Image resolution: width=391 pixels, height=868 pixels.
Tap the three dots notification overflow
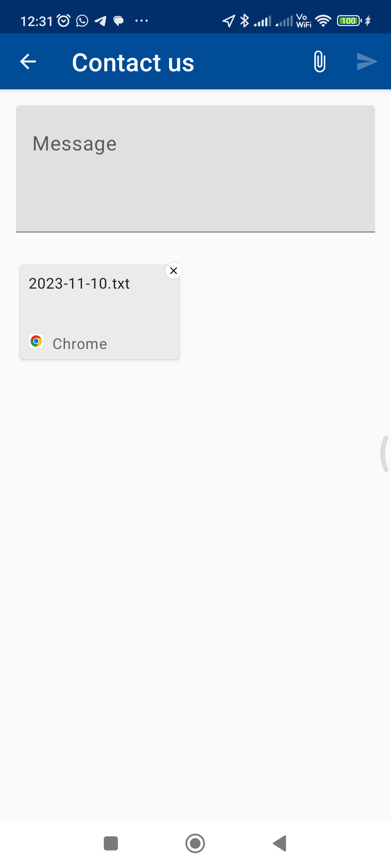pos(142,21)
